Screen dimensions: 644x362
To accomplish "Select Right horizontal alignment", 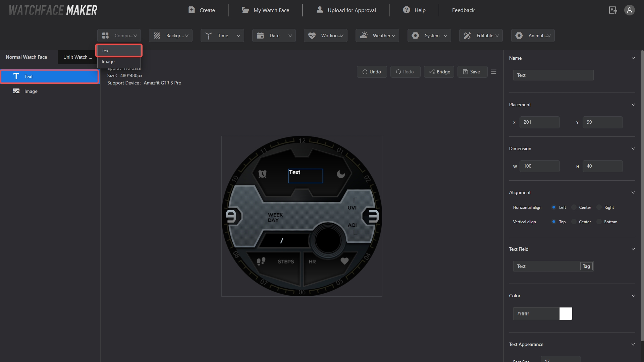I will pyautogui.click(x=599, y=207).
